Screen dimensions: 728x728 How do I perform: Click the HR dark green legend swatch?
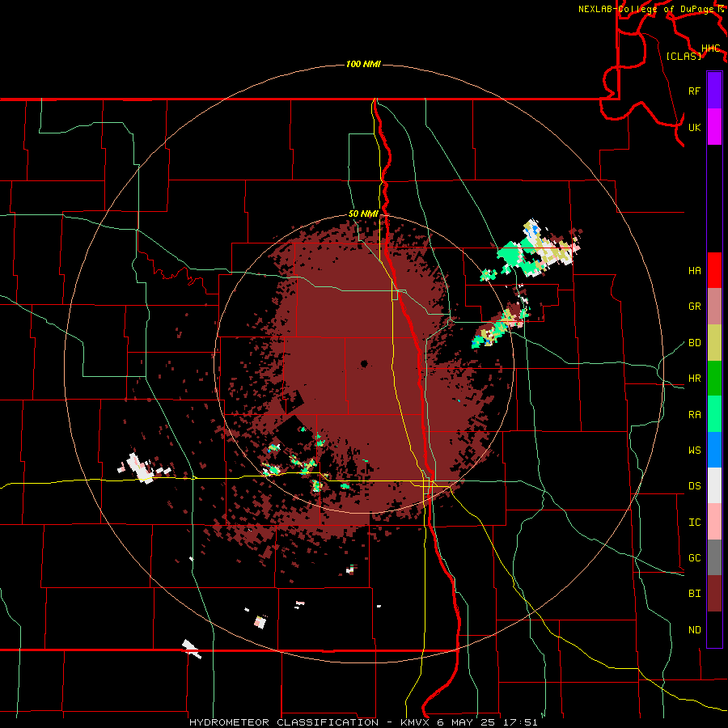(x=714, y=378)
